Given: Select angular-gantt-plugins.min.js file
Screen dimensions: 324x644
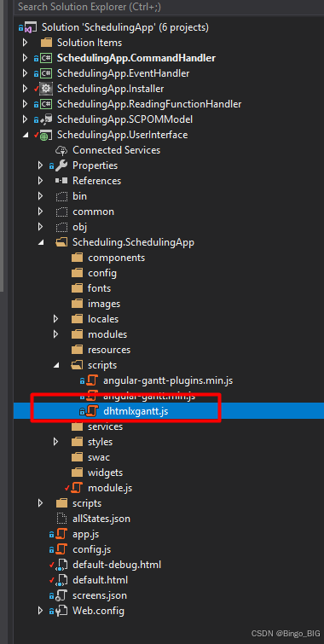Looking at the screenshot, I should (168, 380).
